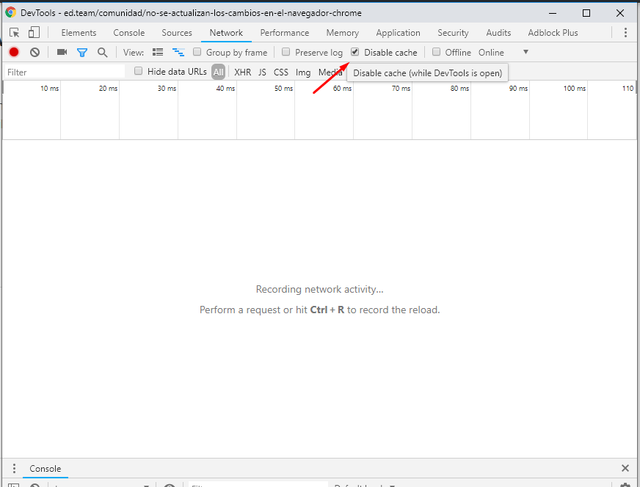640x487 pixels.
Task: Filter requests by Media
Action: (x=330, y=72)
